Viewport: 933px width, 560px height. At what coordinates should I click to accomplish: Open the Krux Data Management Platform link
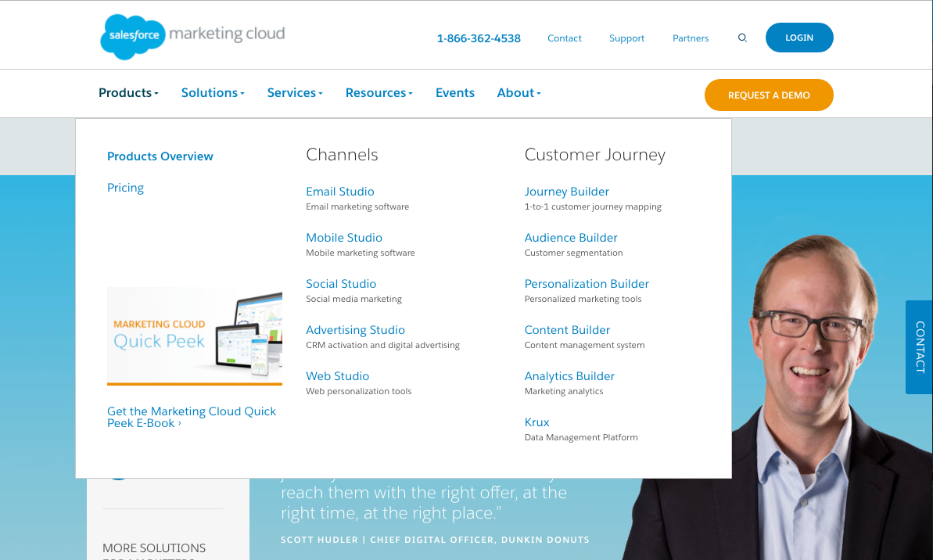click(536, 422)
